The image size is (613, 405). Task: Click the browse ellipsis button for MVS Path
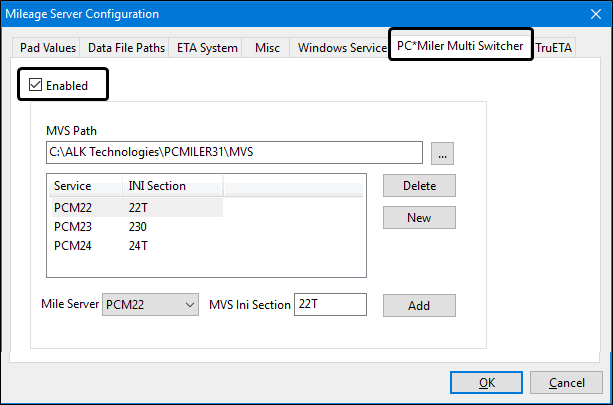click(x=444, y=153)
